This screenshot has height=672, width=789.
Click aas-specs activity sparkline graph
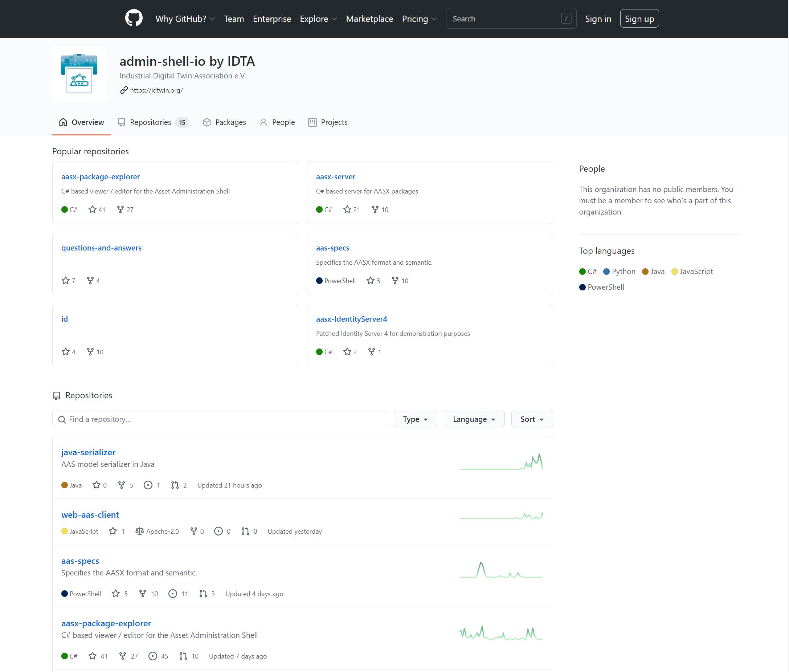click(501, 570)
